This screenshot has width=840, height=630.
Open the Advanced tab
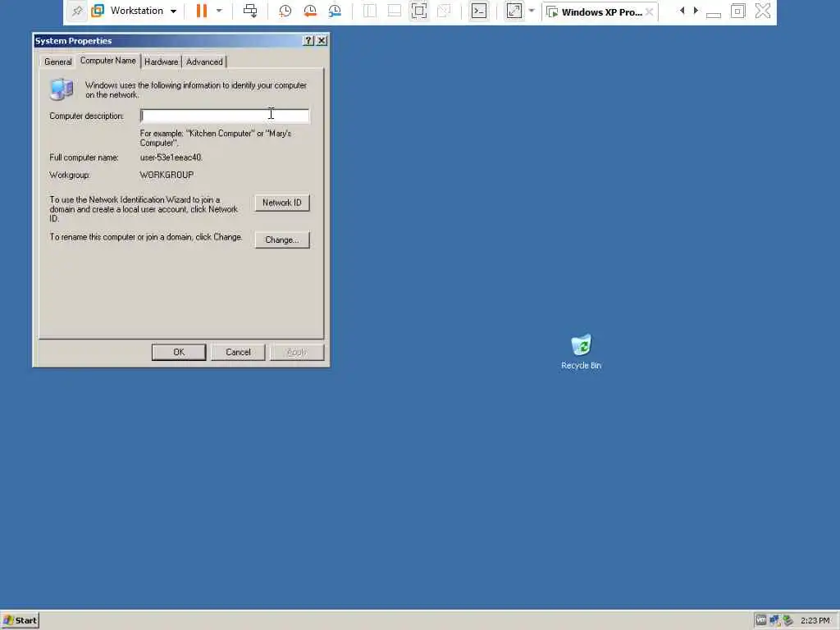204,62
